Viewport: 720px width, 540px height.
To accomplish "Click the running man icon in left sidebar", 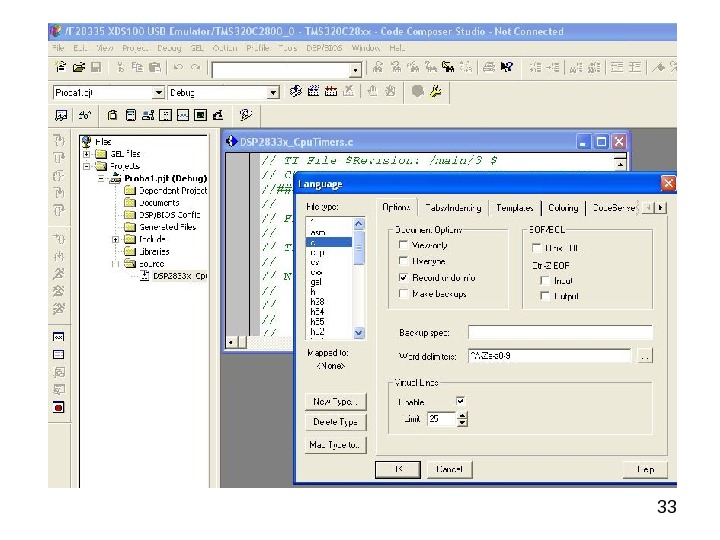I will click(59, 273).
